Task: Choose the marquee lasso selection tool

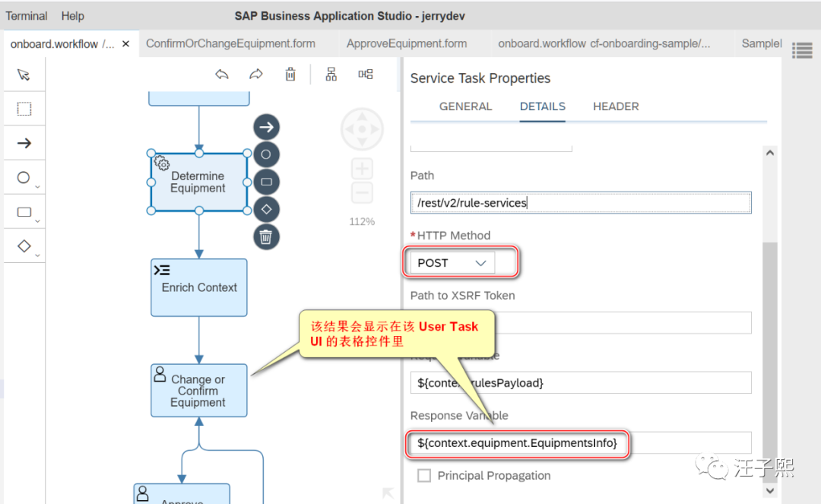Action: click(x=24, y=109)
